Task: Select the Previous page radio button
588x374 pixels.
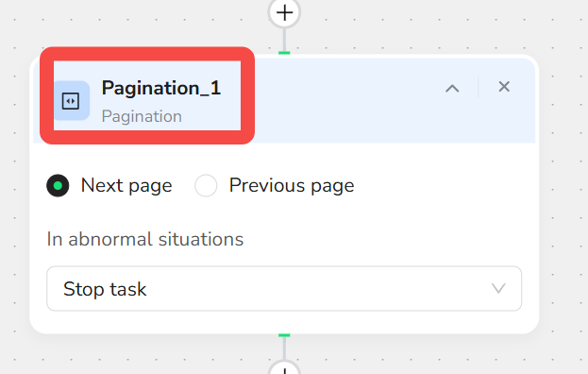Action: point(206,186)
